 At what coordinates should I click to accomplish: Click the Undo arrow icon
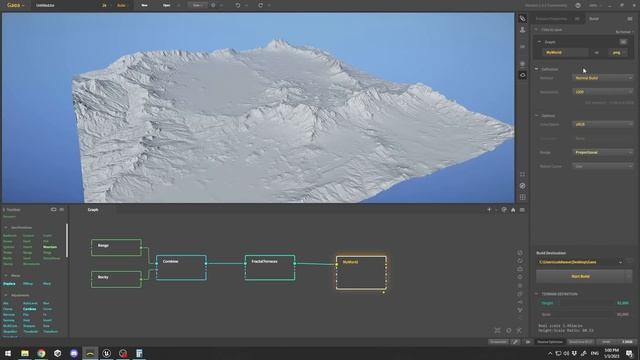point(238,5)
